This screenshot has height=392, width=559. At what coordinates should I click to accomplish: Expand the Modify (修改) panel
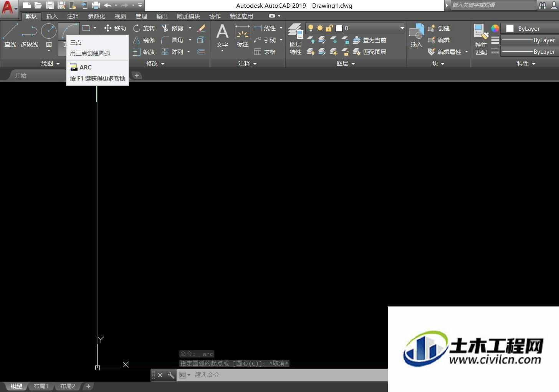tap(155, 63)
